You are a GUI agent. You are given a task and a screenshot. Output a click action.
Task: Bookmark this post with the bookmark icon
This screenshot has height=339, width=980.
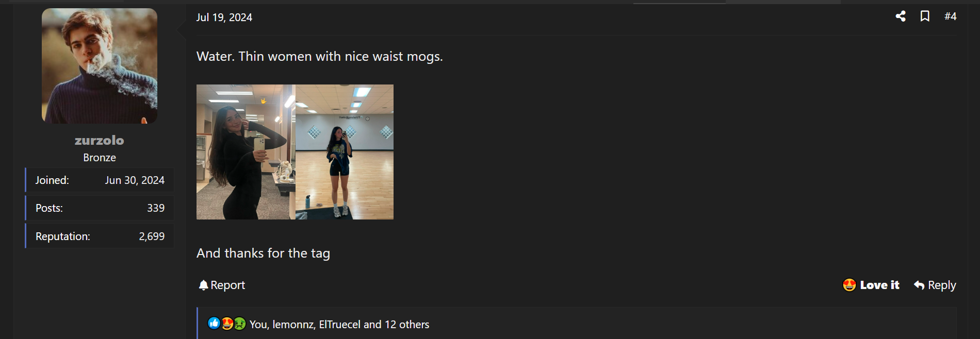925,16
